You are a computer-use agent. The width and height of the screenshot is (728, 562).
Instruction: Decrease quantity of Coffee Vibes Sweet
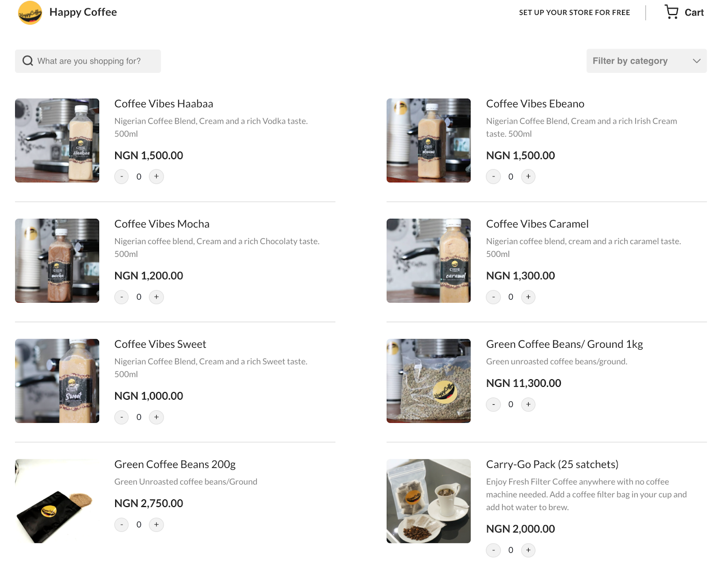(x=121, y=417)
